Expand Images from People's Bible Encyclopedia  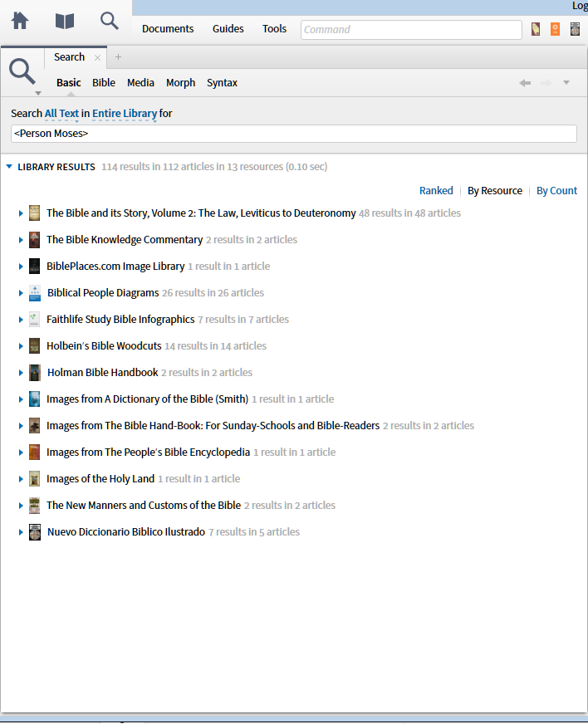[21, 452]
